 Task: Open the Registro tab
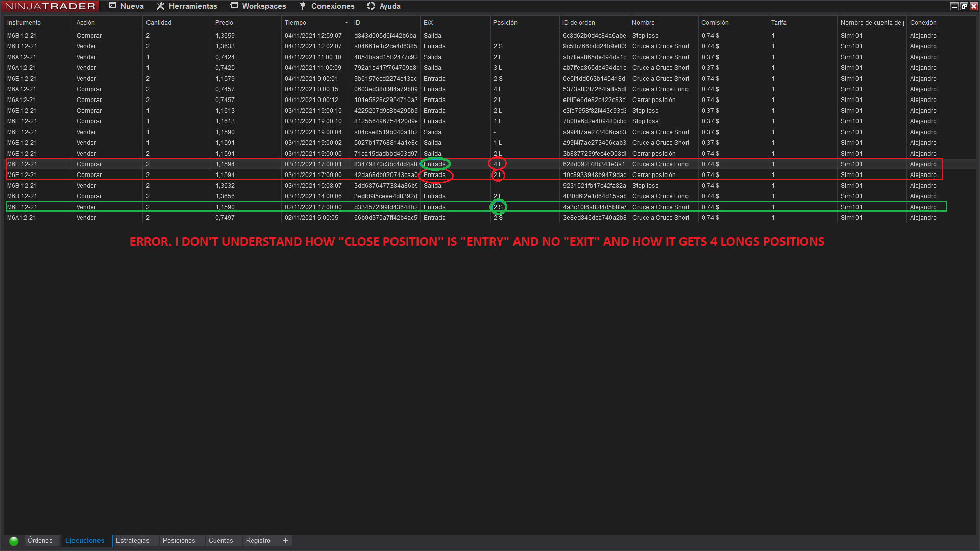coord(258,541)
